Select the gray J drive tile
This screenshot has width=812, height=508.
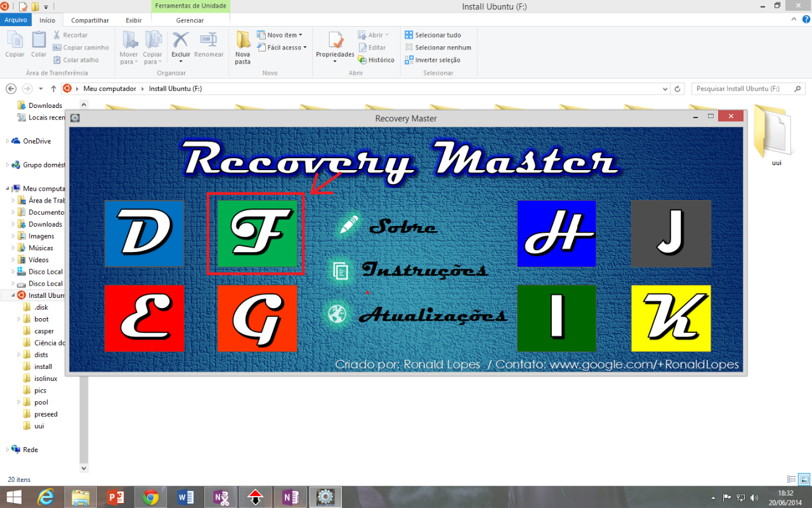671,234
